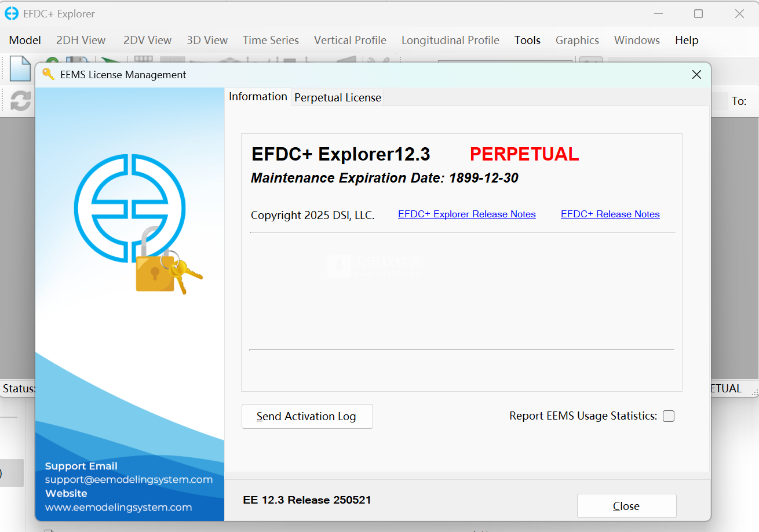The height and width of the screenshot is (532, 759).
Task: Select the Information tab
Action: coord(258,97)
